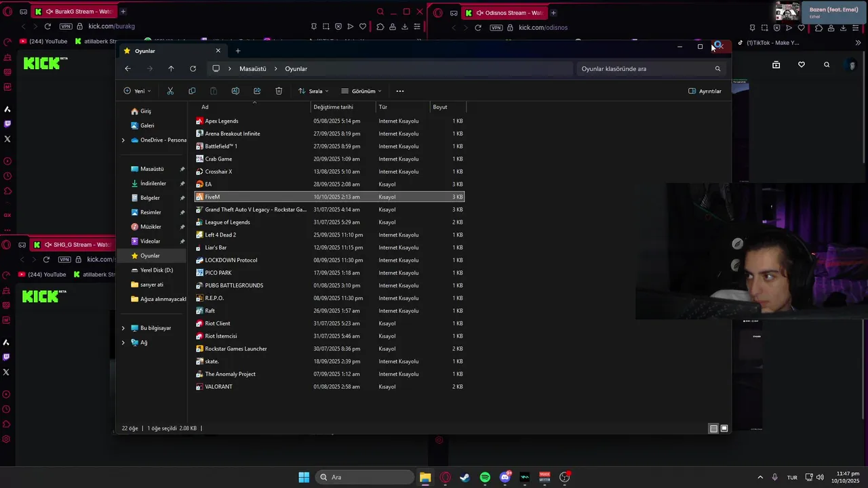Expand the OneDrive - Personal tree node
Screen dimensions: 868x488
[123, 140]
